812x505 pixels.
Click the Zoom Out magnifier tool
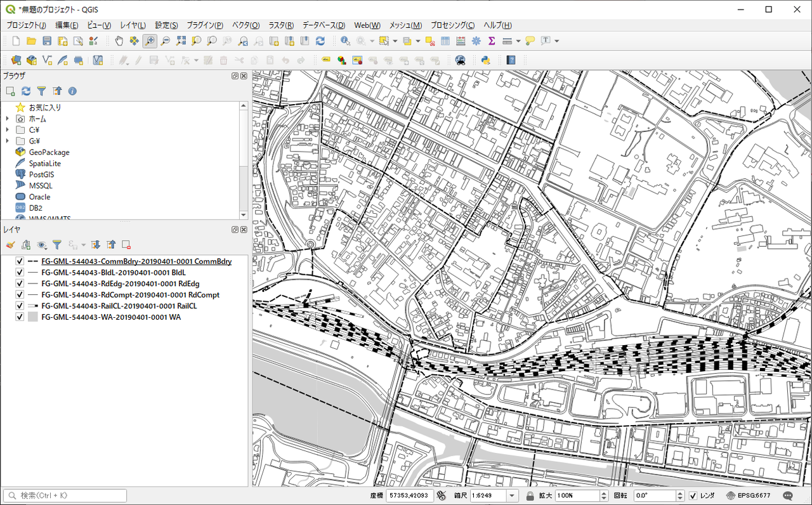coord(165,41)
